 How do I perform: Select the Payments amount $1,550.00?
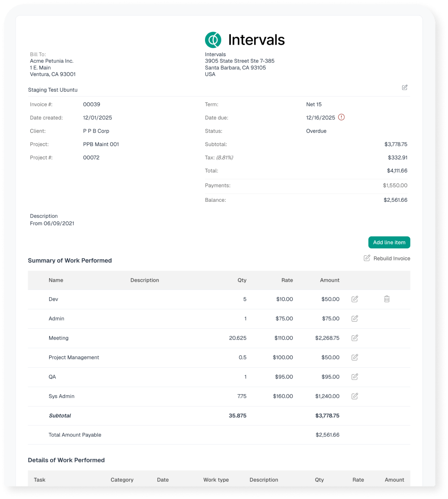pyautogui.click(x=394, y=185)
